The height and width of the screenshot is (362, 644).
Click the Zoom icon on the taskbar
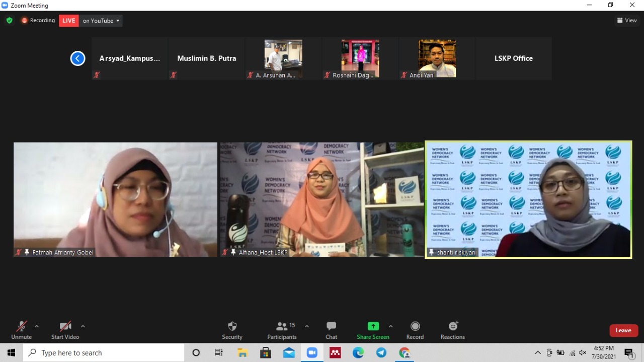tap(312, 353)
